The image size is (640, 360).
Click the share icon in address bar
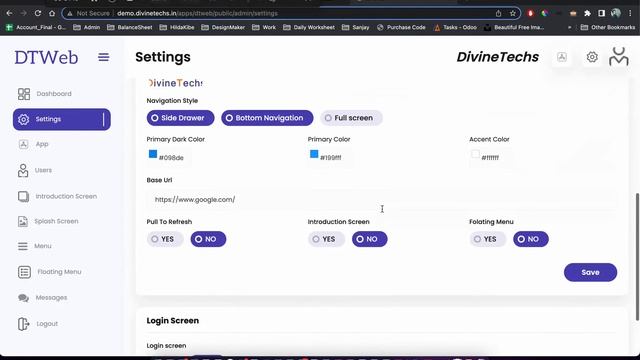pos(498,13)
